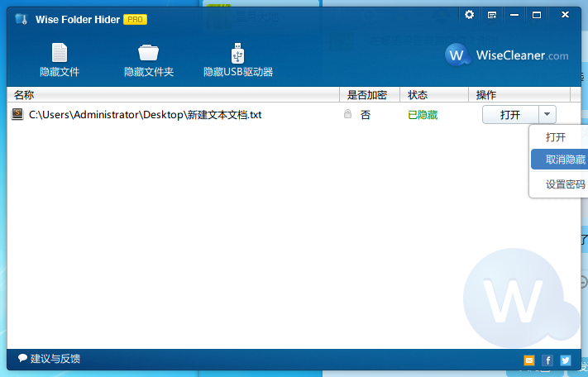This screenshot has width=588, height=377.
Task: Click the 操作 column header
Action: click(519, 95)
